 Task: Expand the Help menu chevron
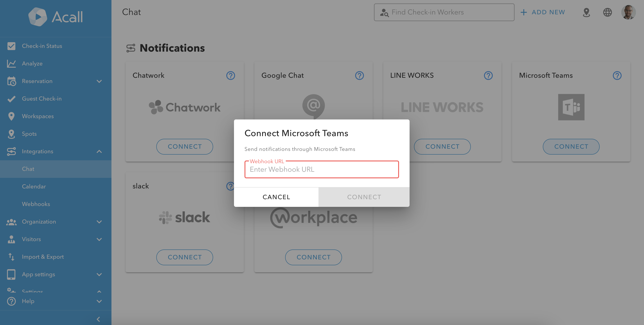99,301
